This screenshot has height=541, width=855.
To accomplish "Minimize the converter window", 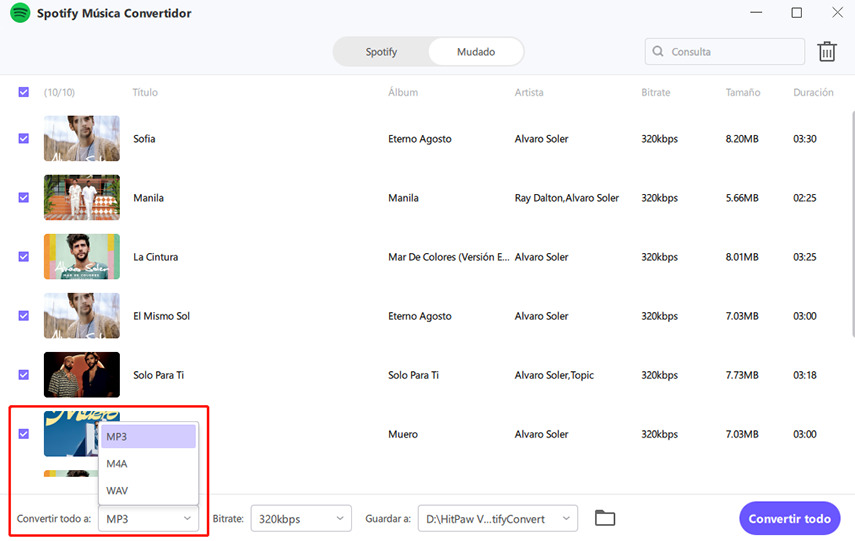I will click(756, 12).
